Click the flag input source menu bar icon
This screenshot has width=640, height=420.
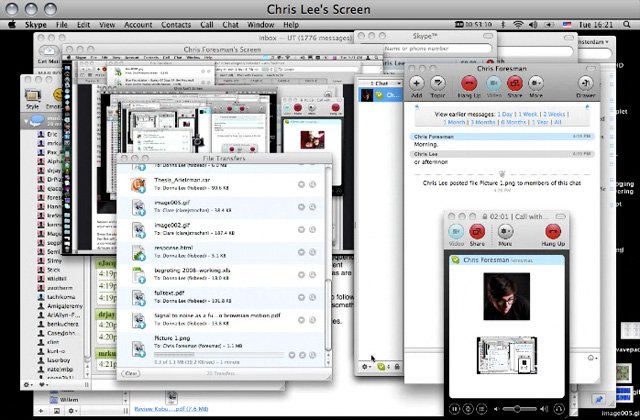click(567, 24)
